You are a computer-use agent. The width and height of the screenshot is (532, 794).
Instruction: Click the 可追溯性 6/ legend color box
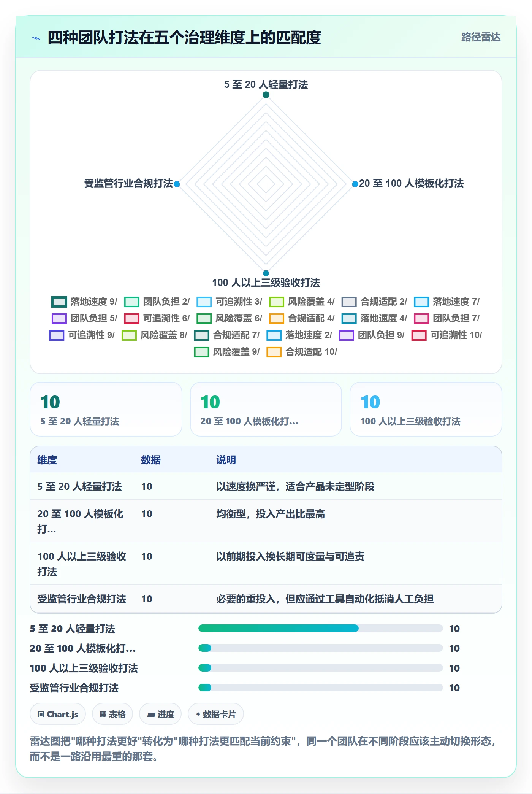(x=132, y=318)
